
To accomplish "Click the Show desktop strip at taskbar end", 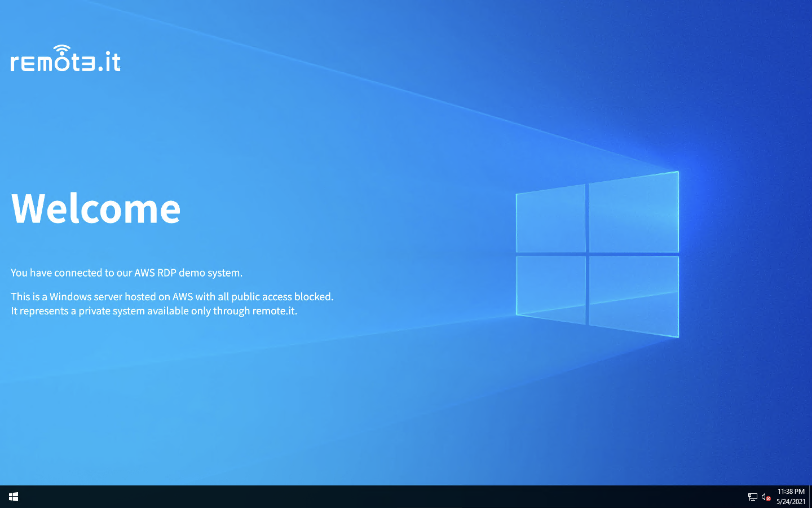I will [x=810, y=497].
